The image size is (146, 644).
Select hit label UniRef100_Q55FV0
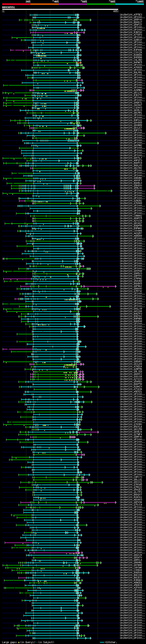(x=131, y=20)
